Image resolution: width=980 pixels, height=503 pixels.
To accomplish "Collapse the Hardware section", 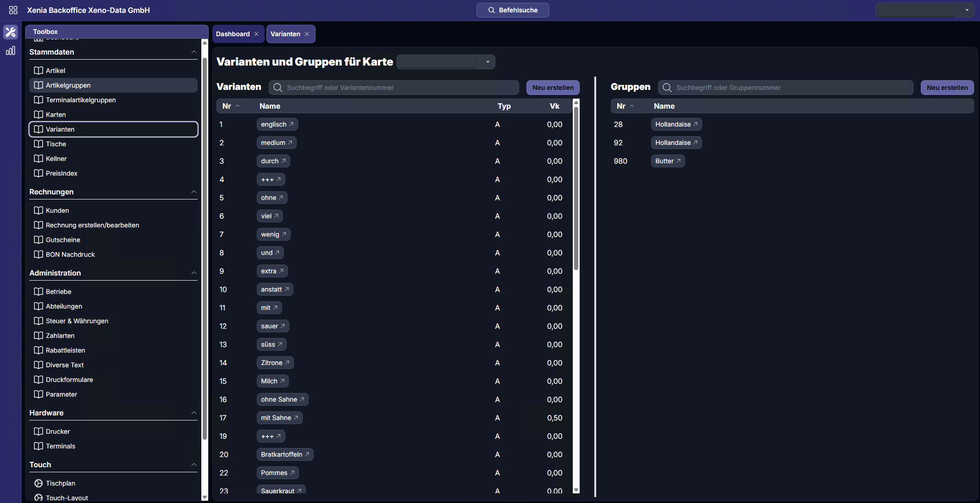I will 194,413.
